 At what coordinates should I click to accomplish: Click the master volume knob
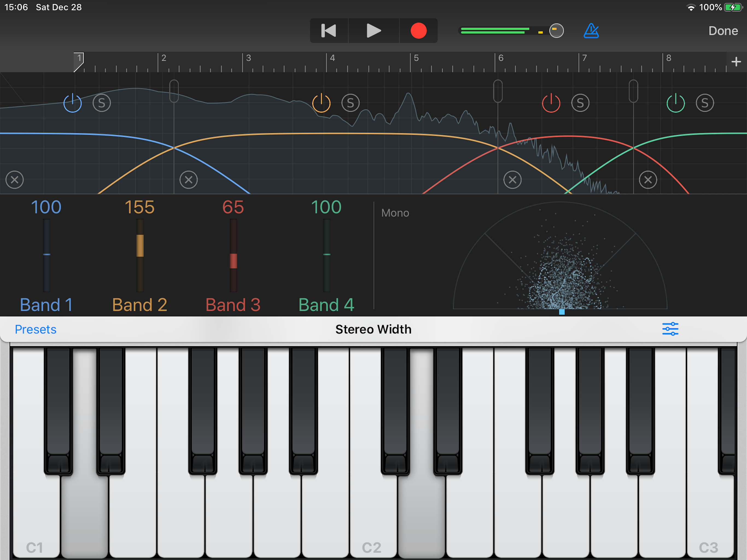(x=556, y=31)
